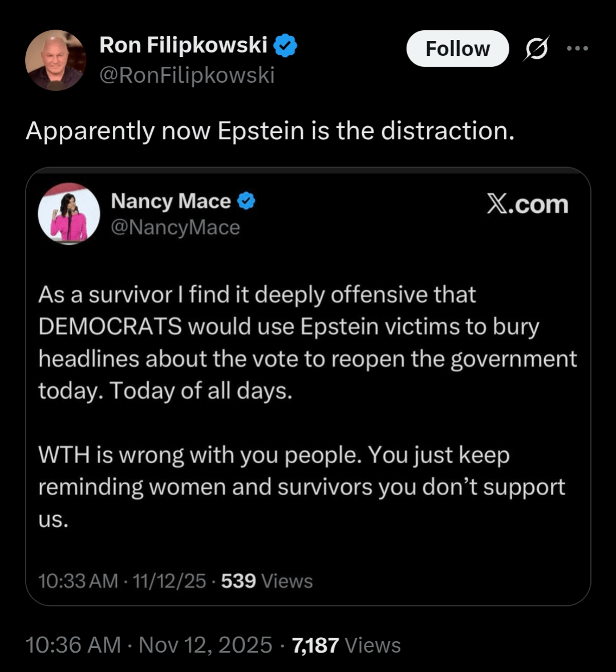Click the 10:36 AM time on main post
The height and width of the screenshot is (672, 616).
(74, 645)
